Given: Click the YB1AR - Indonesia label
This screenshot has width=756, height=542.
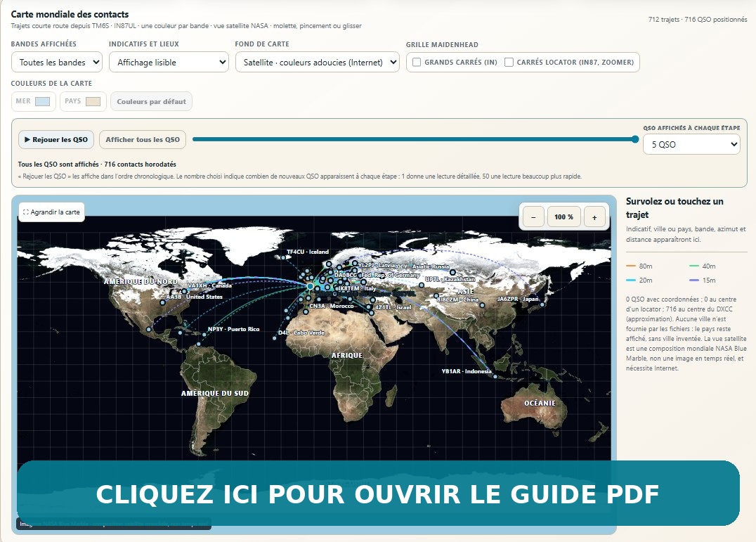Looking at the screenshot, I should point(467,371).
